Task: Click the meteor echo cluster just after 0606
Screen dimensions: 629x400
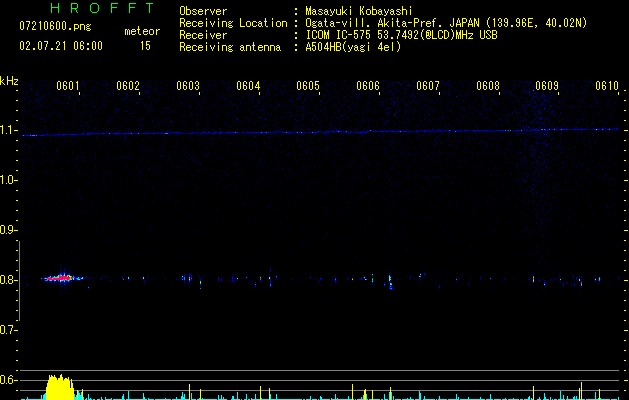Action: (390, 282)
